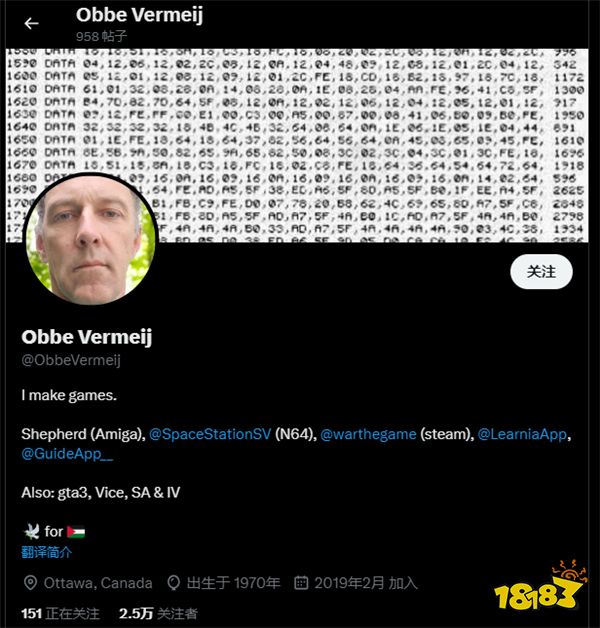Click the Ottawa, Canada location text

98,583
